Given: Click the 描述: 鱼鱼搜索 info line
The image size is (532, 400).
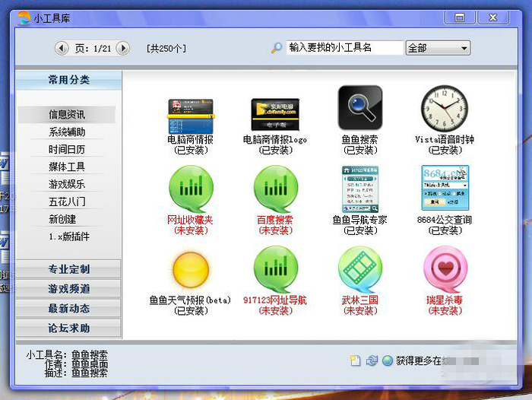Looking at the screenshot, I should click(76, 373).
